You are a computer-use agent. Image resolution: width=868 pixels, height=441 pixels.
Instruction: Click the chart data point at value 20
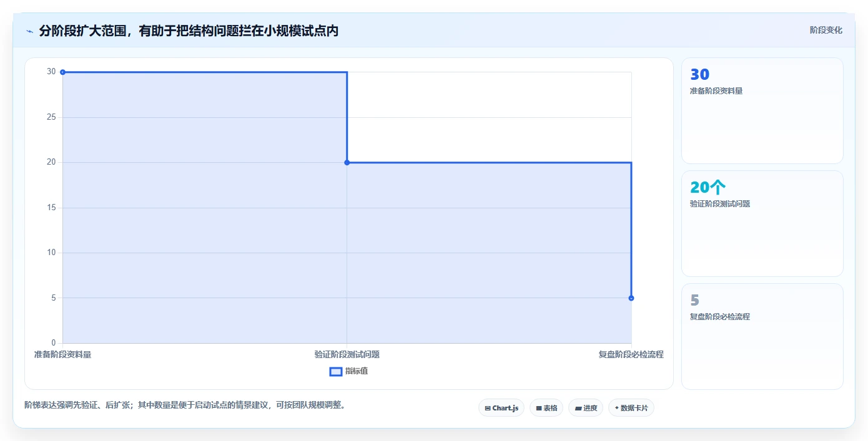pyautogui.click(x=347, y=162)
